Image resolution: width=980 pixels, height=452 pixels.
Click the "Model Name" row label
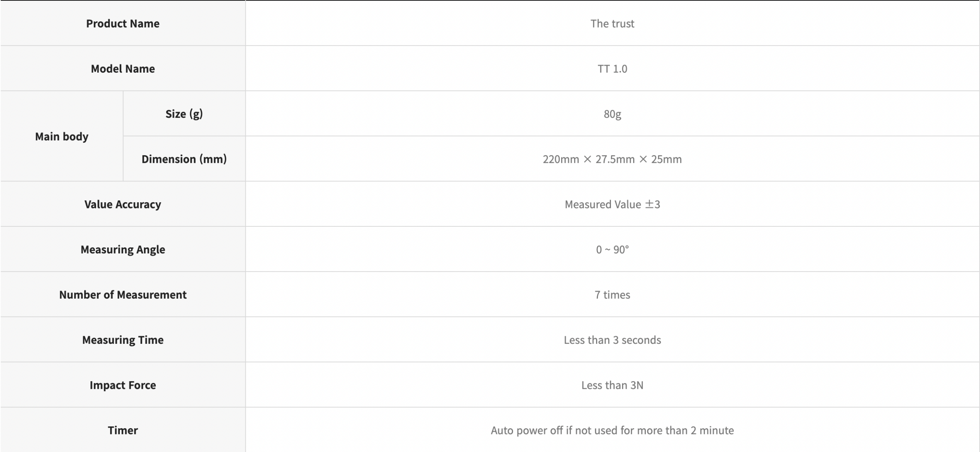[x=122, y=68]
